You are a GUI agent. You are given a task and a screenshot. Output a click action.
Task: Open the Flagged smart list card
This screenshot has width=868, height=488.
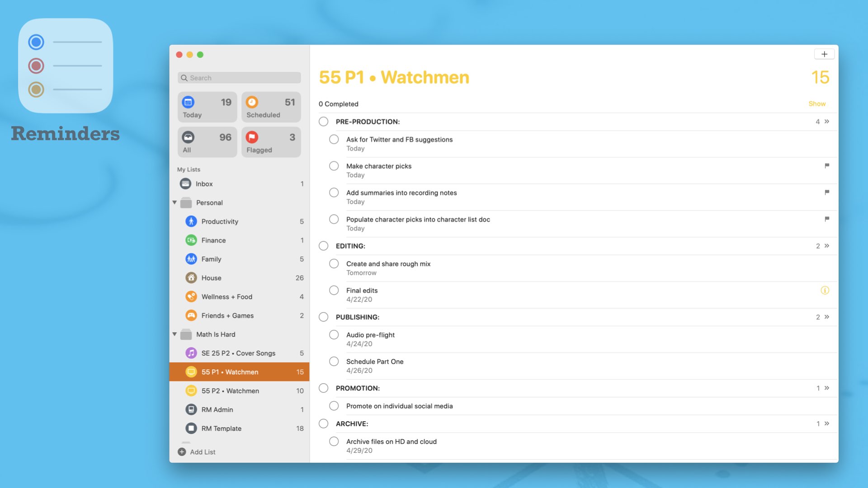[271, 142]
